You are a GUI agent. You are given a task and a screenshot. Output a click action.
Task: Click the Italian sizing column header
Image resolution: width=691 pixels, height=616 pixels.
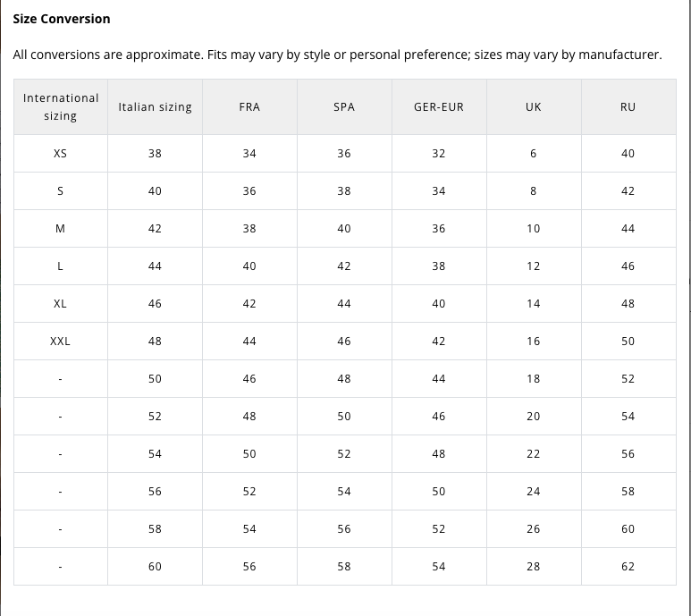155,106
